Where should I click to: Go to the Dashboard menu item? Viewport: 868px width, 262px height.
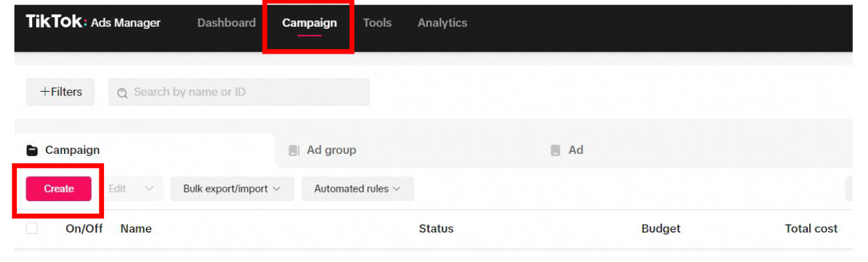[x=226, y=23]
